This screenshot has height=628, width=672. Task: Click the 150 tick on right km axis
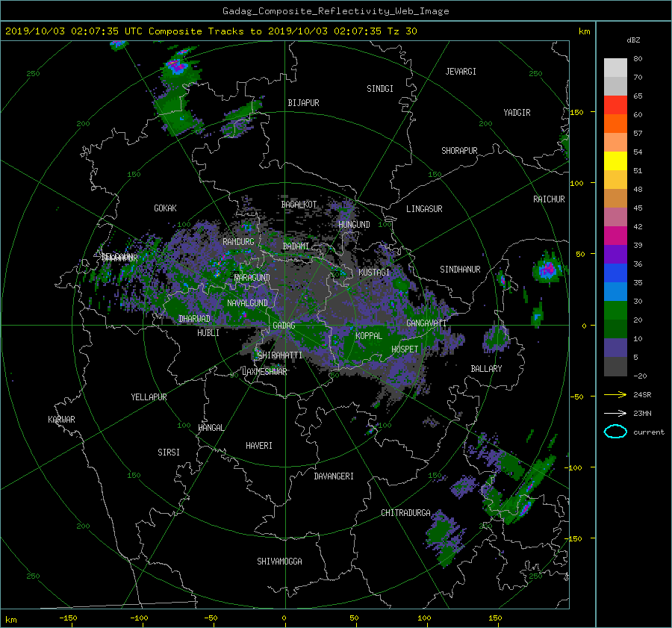coord(577,112)
